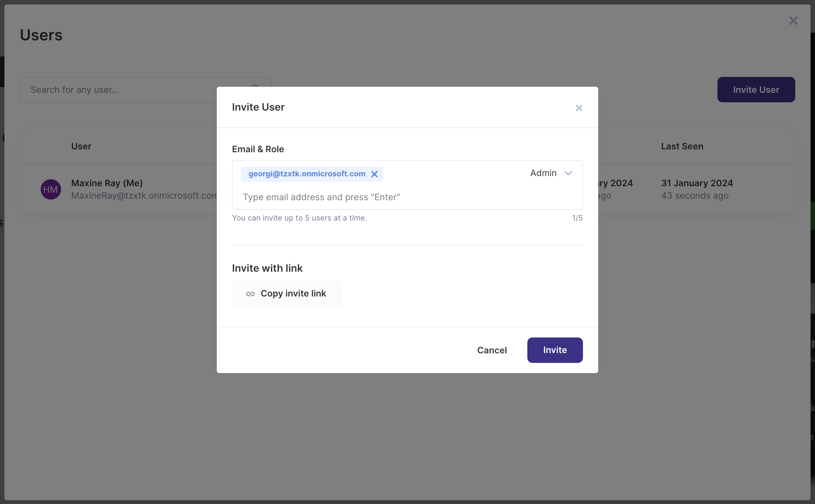Click MaxineRay@tzxtk.onmicrosoft.com email text
The image size is (815, 504).
pyautogui.click(x=144, y=196)
